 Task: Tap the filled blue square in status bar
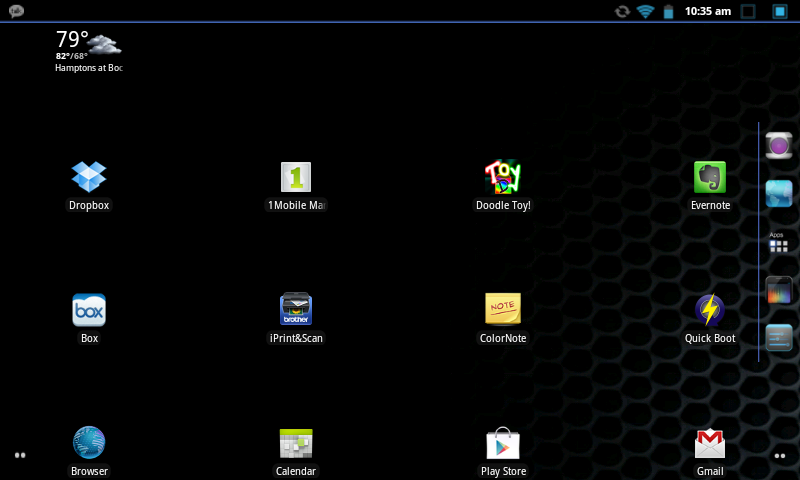pyautogui.click(x=780, y=11)
